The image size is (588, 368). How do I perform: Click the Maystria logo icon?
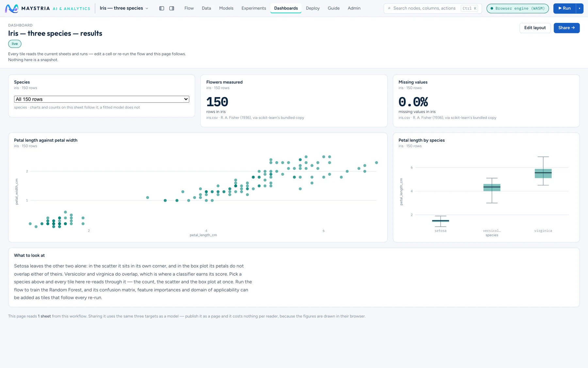[x=12, y=9]
